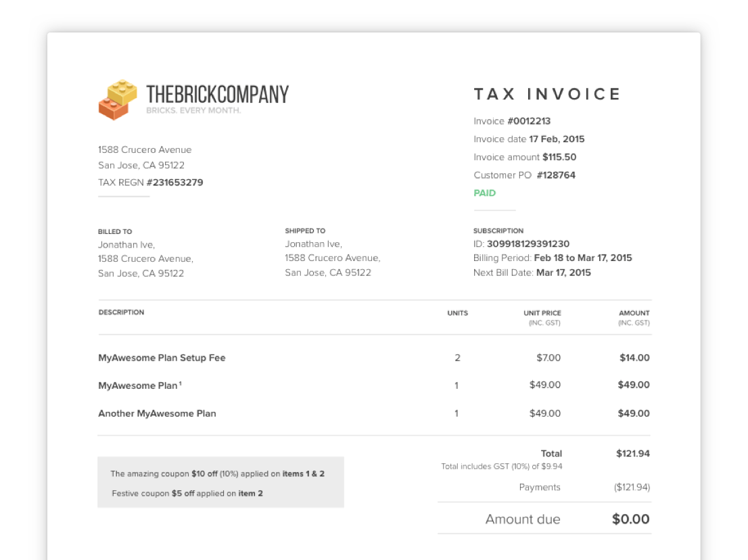
Task: Click the amazing coupon $10 off note
Action: (217, 473)
